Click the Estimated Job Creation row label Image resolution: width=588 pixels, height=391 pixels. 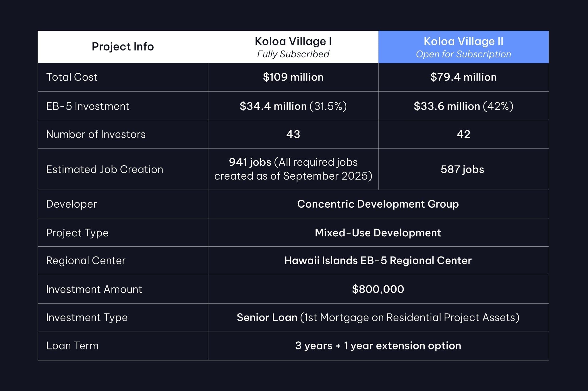[105, 170]
